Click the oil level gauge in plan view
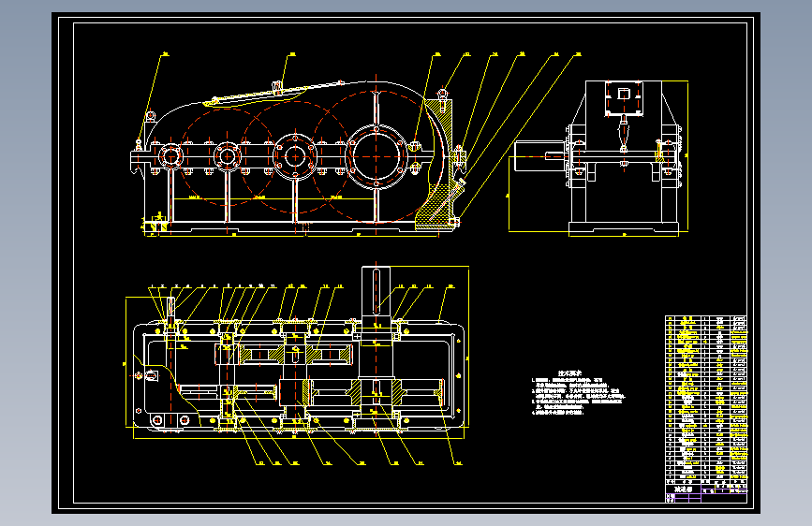 (x=151, y=375)
